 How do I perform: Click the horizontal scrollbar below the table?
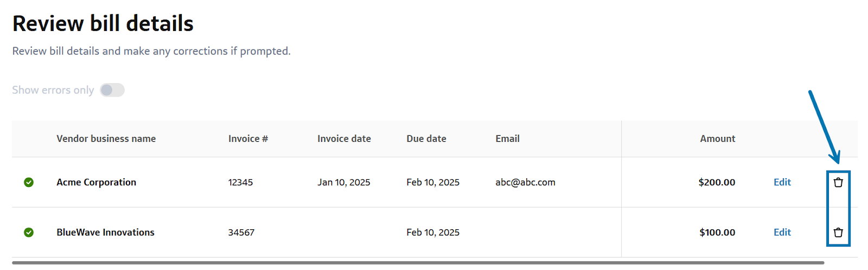tap(418, 263)
